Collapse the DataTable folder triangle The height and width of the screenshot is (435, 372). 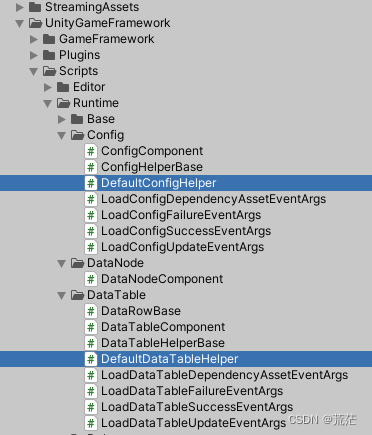(62, 295)
